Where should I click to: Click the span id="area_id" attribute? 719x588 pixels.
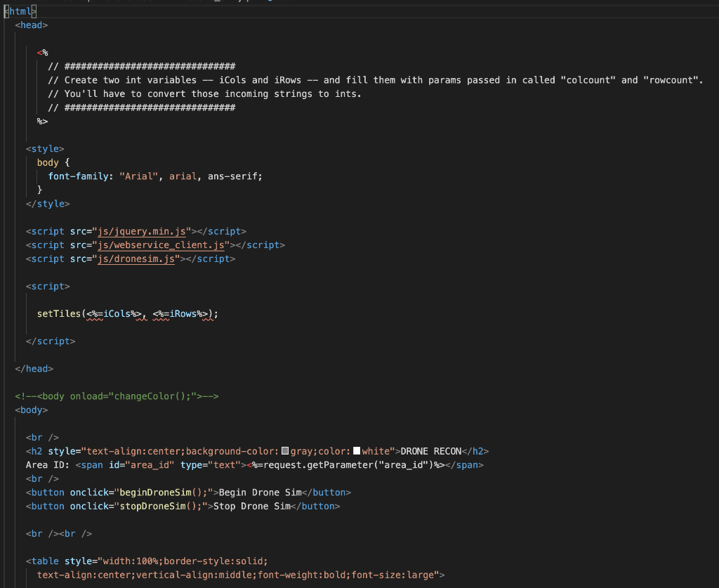pyautogui.click(x=142, y=465)
